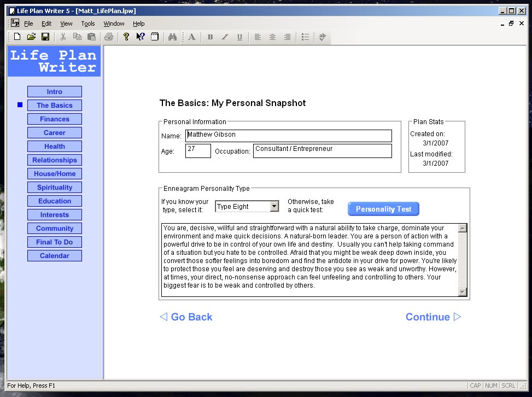Restore the inner document window
This screenshot has width=532, height=397.
pyautogui.click(x=511, y=24)
